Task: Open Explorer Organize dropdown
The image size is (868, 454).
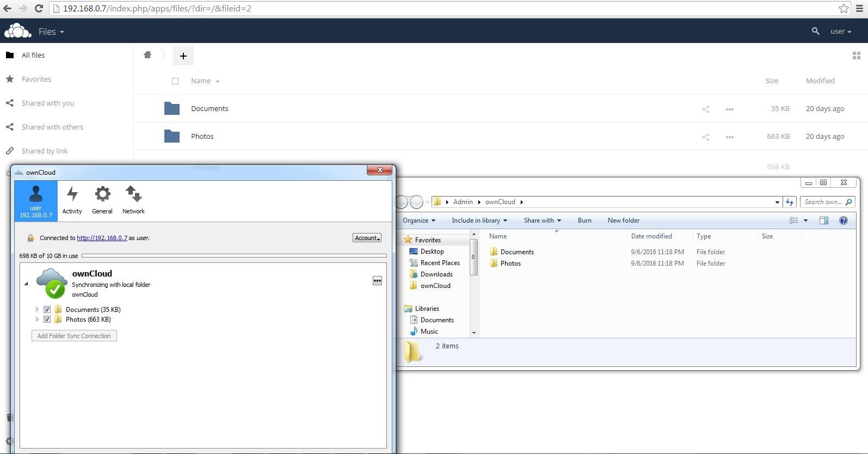Action: tap(419, 220)
